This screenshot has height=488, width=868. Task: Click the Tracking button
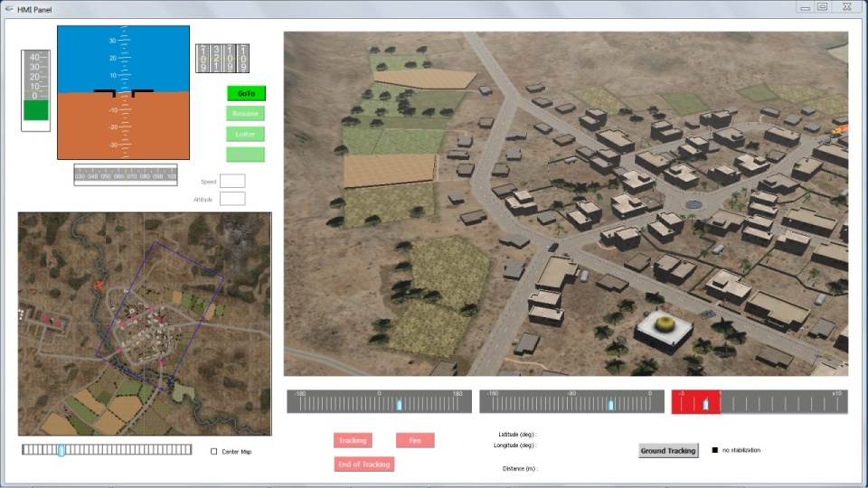pos(353,440)
